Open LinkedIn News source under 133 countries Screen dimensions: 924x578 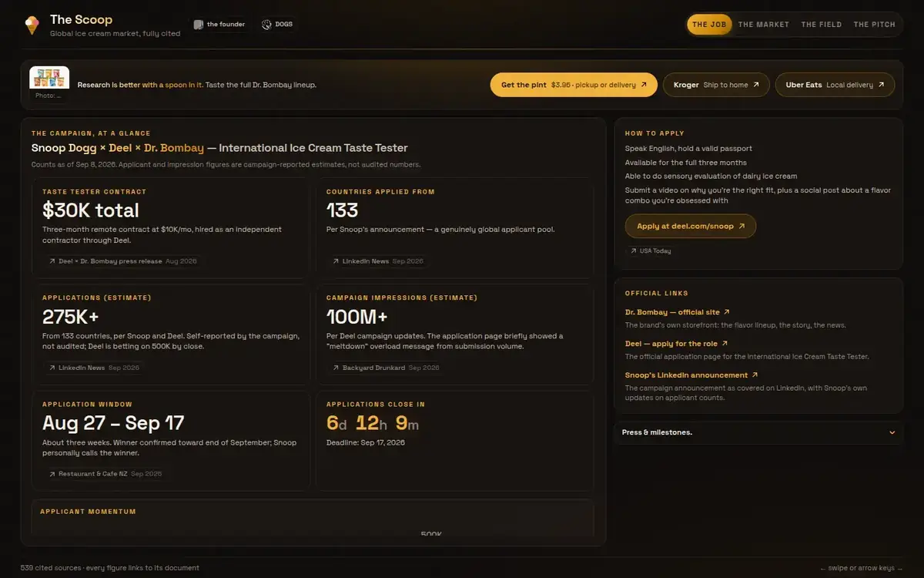tap(377, 261)
